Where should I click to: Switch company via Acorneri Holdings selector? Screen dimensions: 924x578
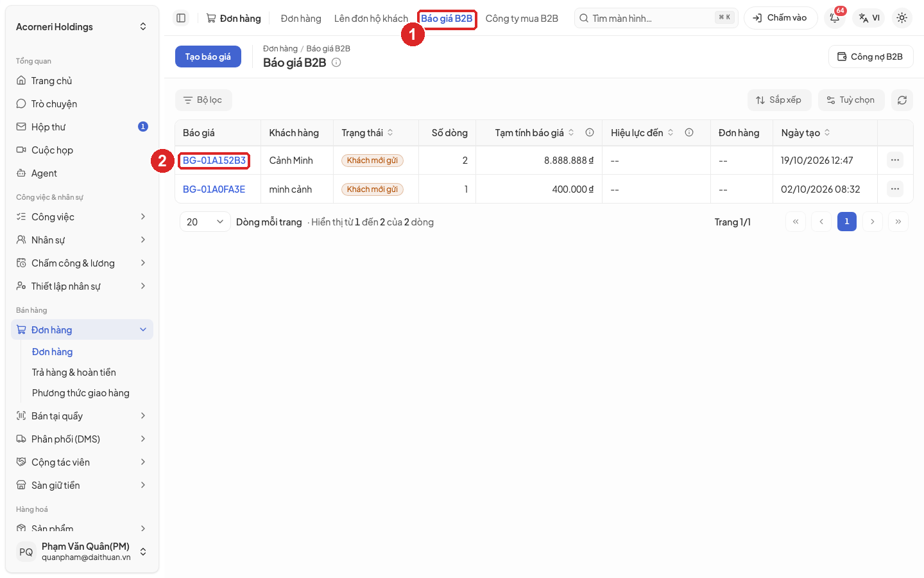82,27
